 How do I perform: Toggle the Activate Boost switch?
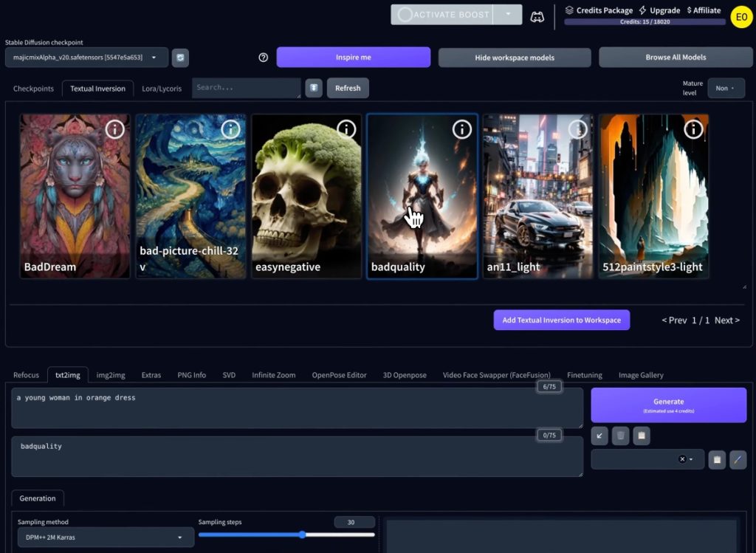pyautogui.click(x=441, y=15)
